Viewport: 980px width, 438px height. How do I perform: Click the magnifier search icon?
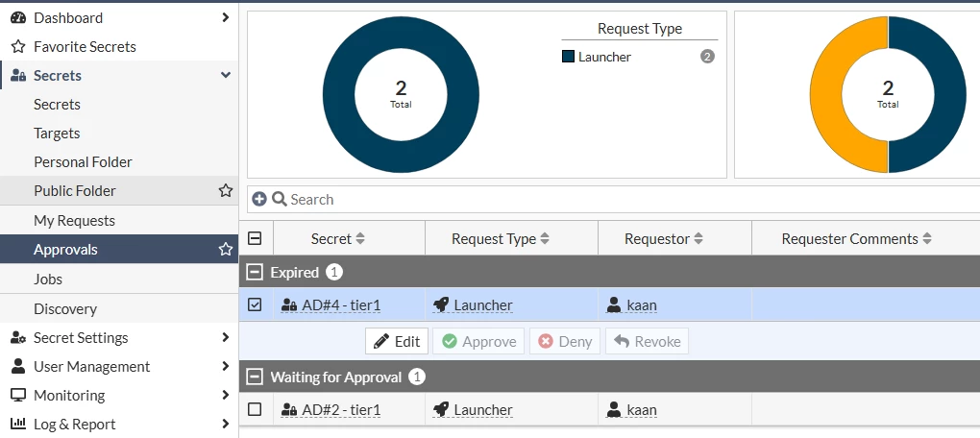point(279,200)
